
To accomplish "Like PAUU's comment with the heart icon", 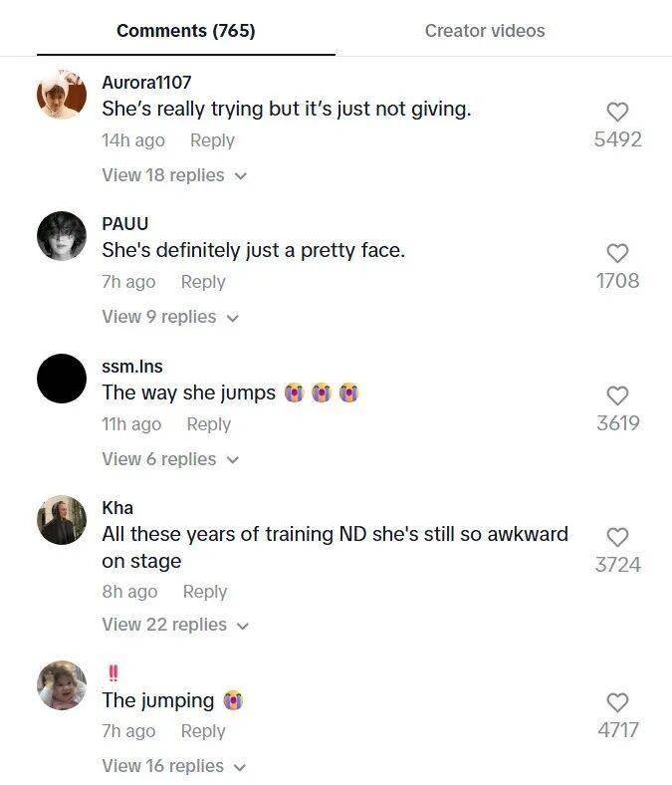I will (617, 254).
